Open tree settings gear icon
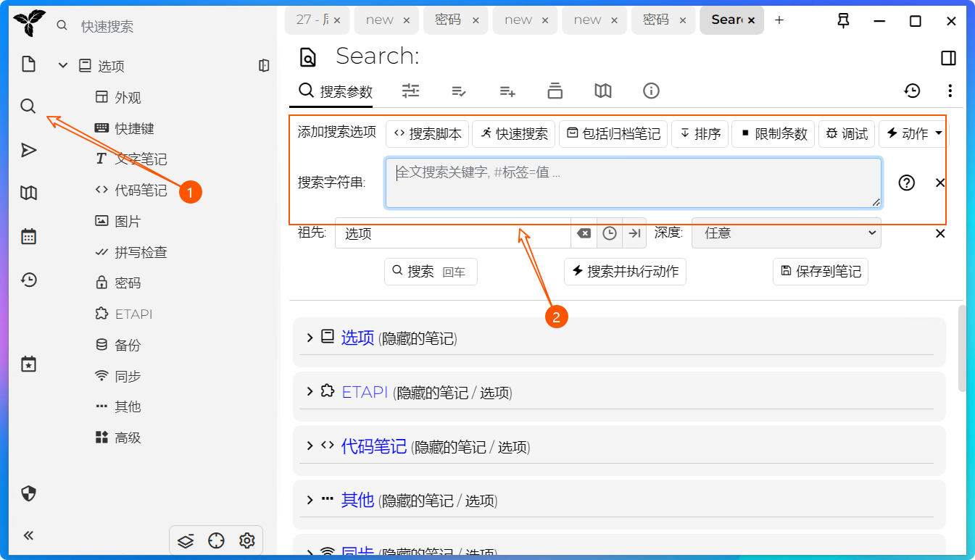 (x=247, y=540)
